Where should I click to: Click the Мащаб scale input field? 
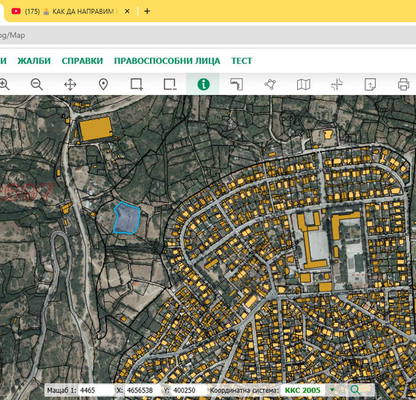(x=96, y=390)
